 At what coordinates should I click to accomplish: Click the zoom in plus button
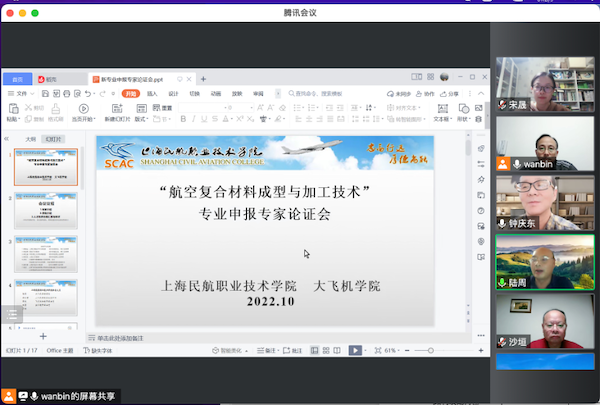point(481,350)
